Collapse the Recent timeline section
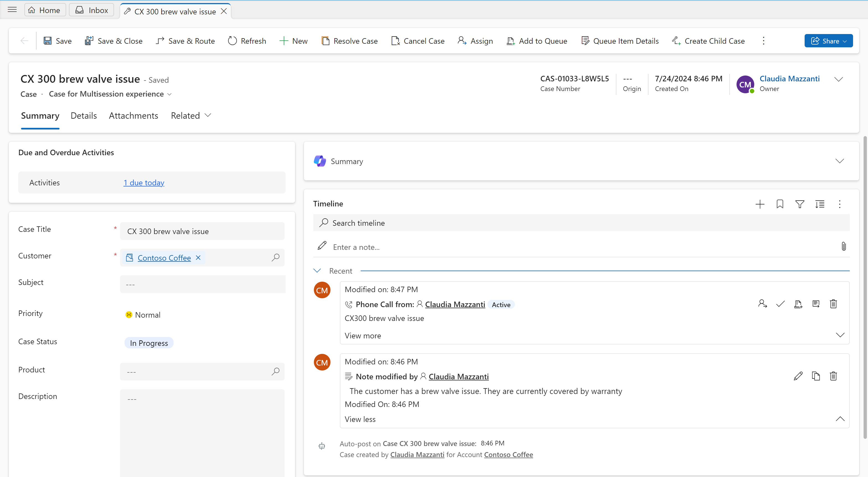The image size is (868, 477). [317, 271]
